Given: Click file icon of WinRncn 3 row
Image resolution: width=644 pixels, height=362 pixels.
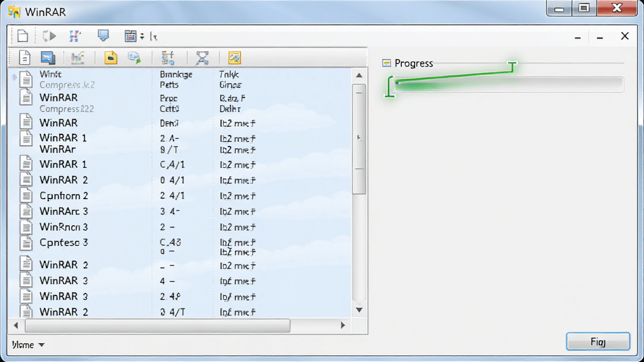Looking at the screenshot, I should (26, 226).
